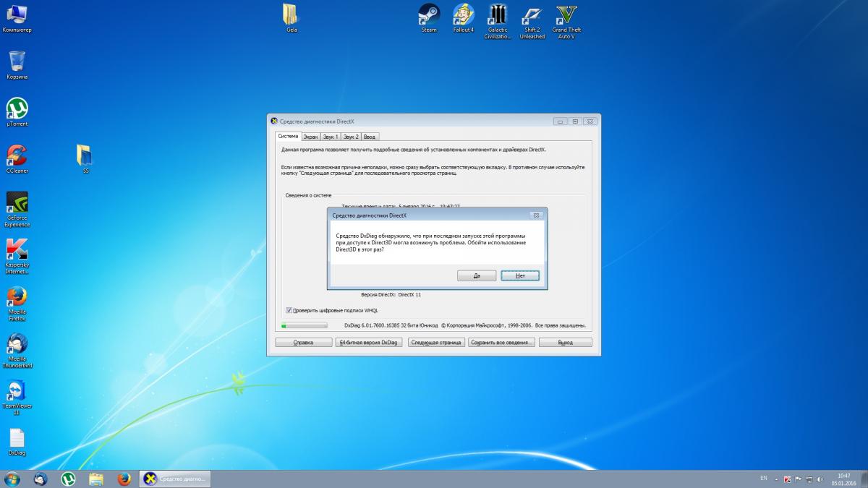This screenshot has width=868, height=488.
Task: Select the CCleaner desktop shortcut
Action: [x=17, y=159]
